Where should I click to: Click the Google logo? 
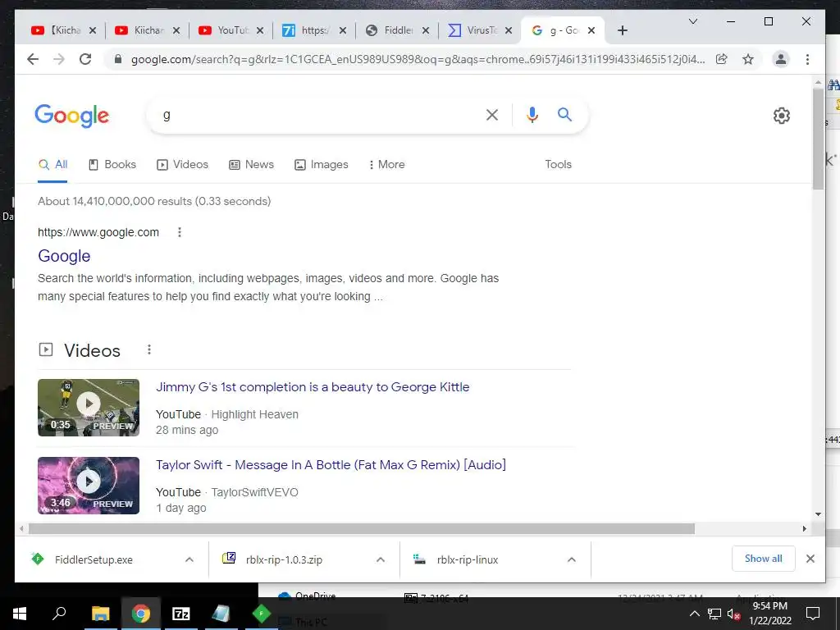(x=72, y=116)
